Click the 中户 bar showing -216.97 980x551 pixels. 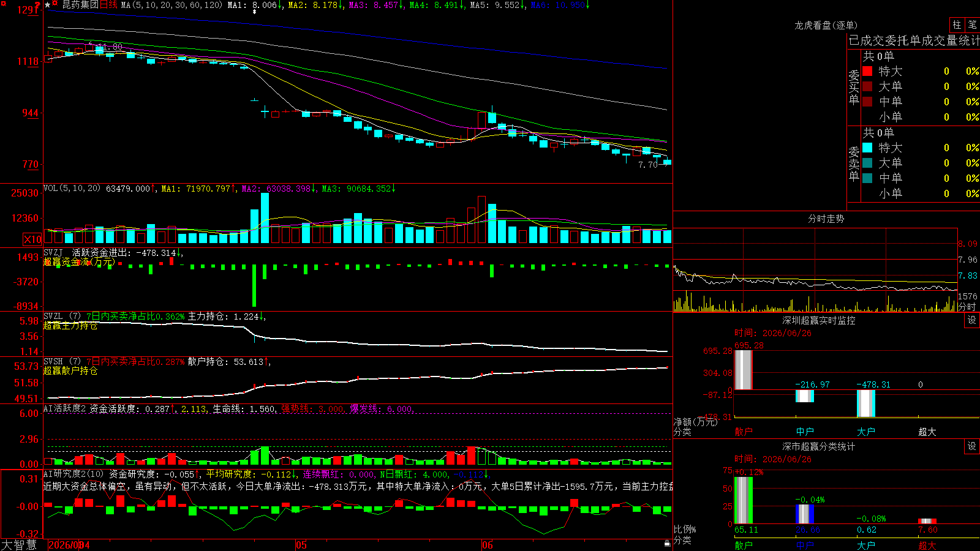point(805,396)
